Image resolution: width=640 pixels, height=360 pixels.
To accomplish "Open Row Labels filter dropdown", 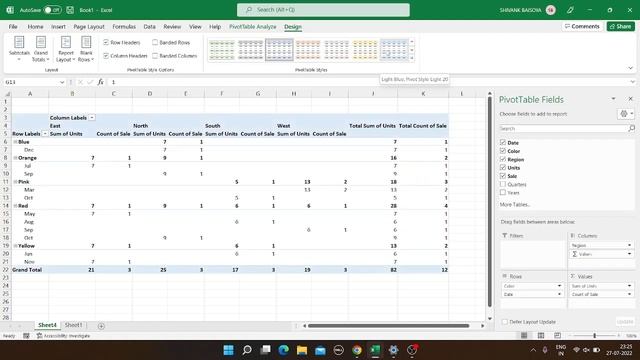I will [45, 133].
